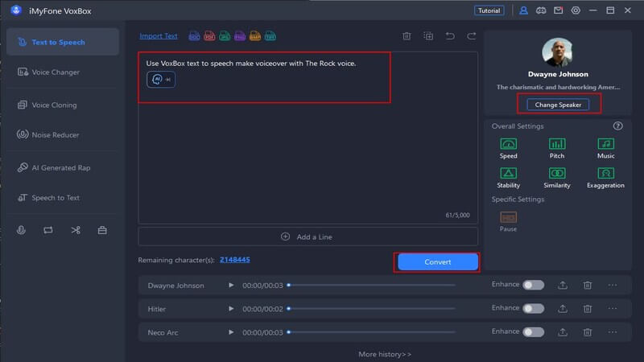
Task: Open more options for Dwayne Johnson audio
Action: 613,285
